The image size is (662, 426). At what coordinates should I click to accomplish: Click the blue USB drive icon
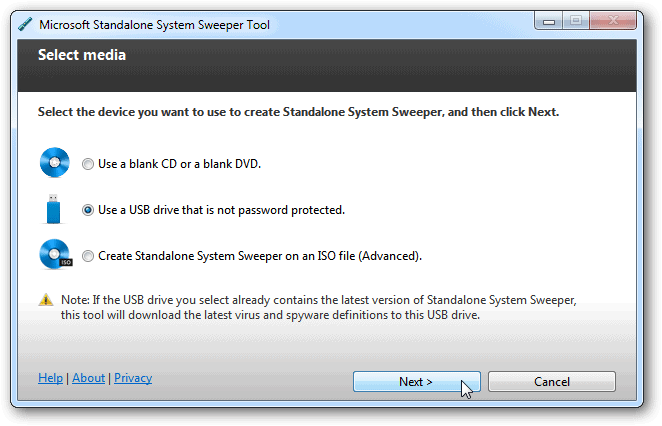(x=53, y=210)
